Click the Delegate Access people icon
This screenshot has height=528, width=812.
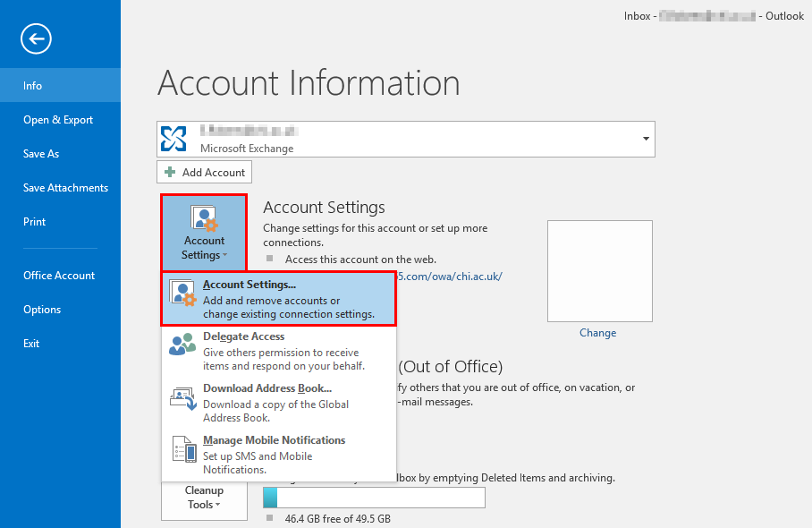point(182,344)
